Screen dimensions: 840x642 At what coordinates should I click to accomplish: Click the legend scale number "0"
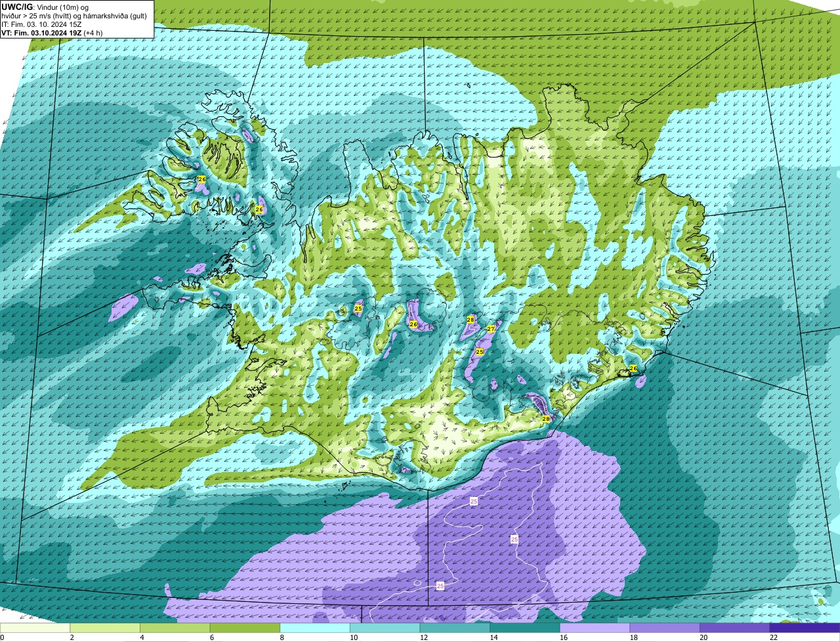coord(2,637)
